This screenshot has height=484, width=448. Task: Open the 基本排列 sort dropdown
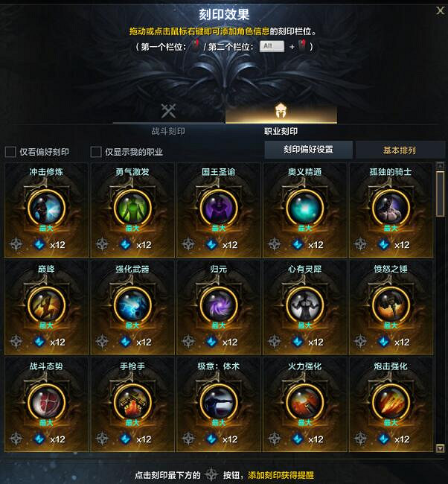[400, 150]
